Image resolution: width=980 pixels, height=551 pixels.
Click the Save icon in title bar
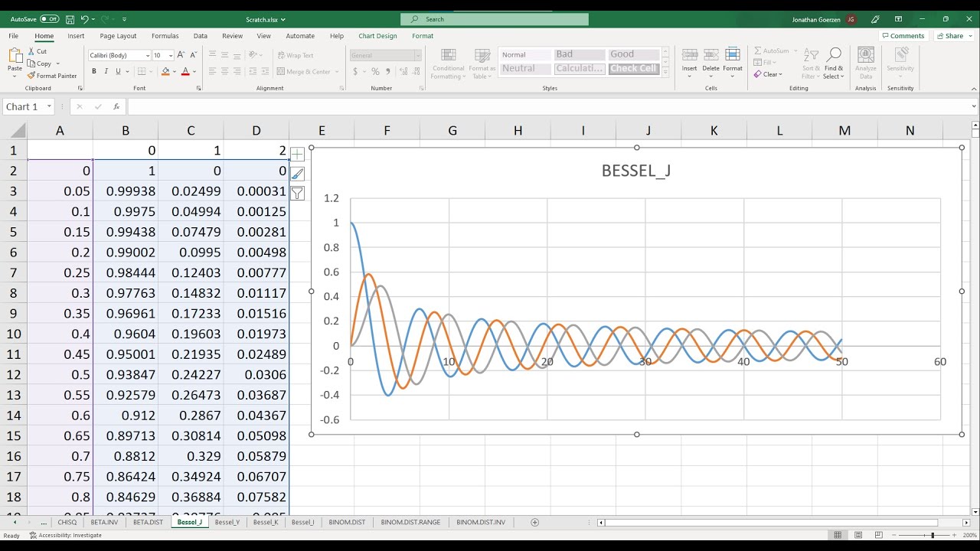click(x=70, y=19)
